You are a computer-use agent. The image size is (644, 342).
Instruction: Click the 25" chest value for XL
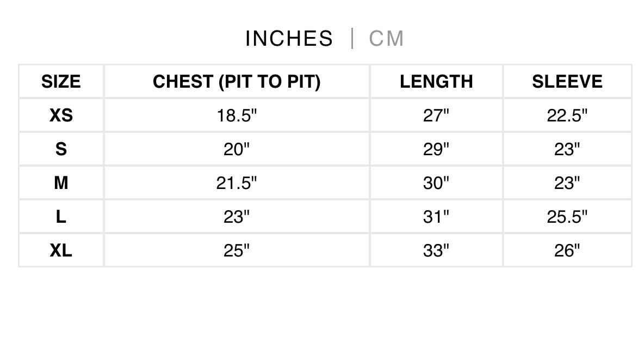pyautogui.click(x=237, y=251)
